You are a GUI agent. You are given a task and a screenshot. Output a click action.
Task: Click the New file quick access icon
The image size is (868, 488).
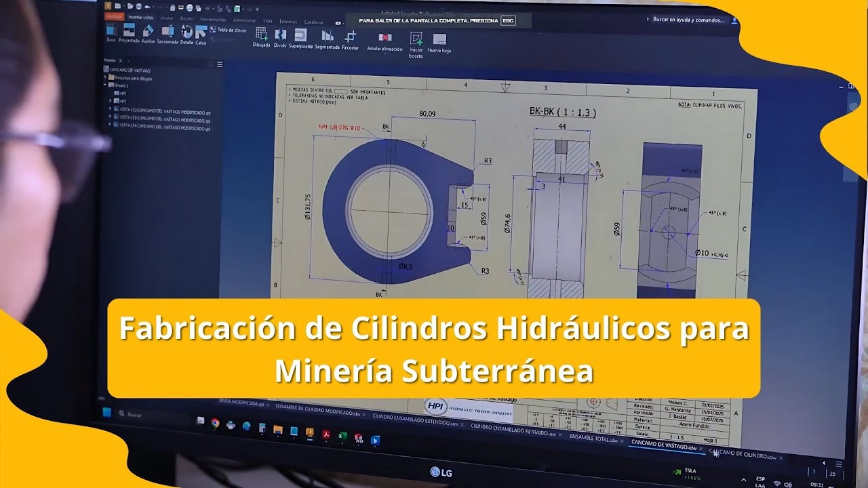pos(118,6)
